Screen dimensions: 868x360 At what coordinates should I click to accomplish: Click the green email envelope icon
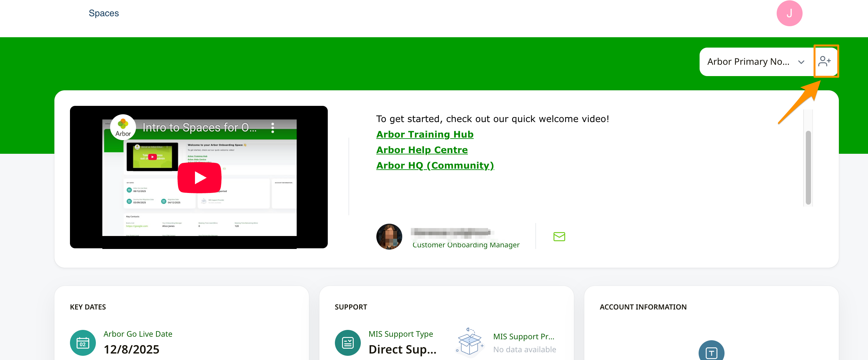coord(559,236)
